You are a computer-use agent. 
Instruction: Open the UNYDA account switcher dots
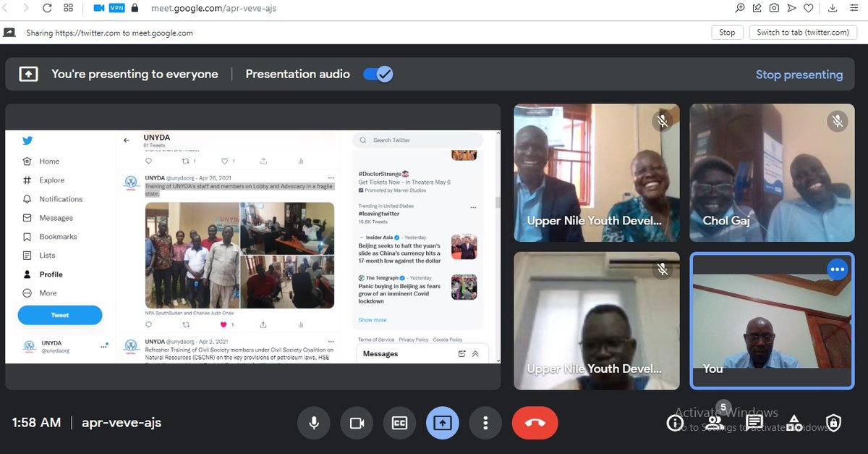pyautogui.click(x=105, y=346)
